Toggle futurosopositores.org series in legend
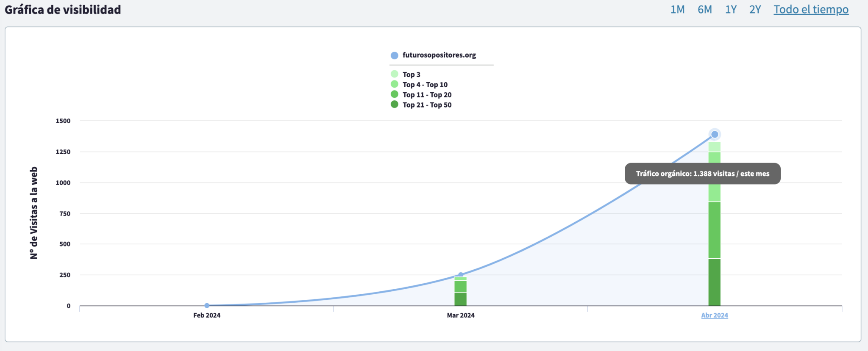 point(433,55)
